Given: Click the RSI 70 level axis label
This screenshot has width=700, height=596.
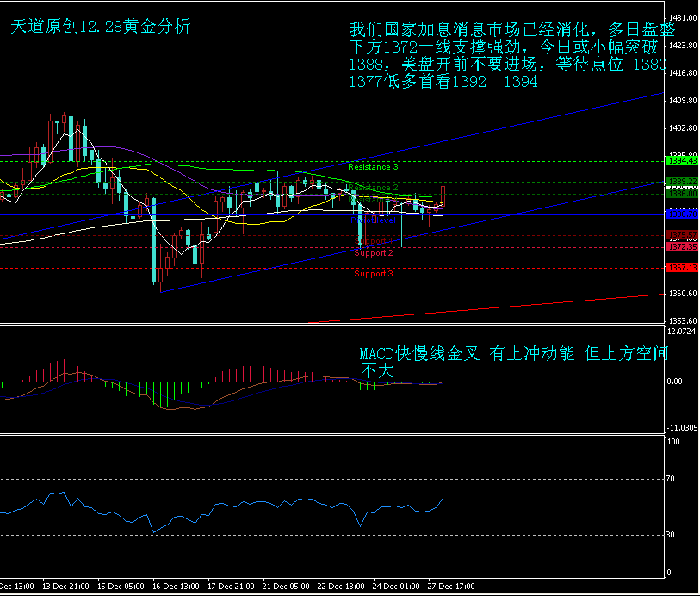Looking at the screenshot, I should coord(674,479).
